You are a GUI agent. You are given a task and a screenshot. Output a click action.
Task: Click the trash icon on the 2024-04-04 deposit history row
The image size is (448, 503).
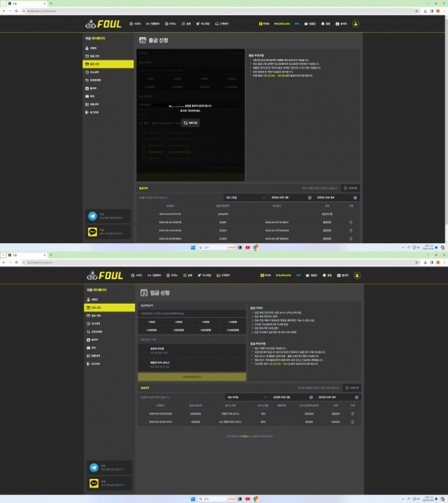coord(353,414)
